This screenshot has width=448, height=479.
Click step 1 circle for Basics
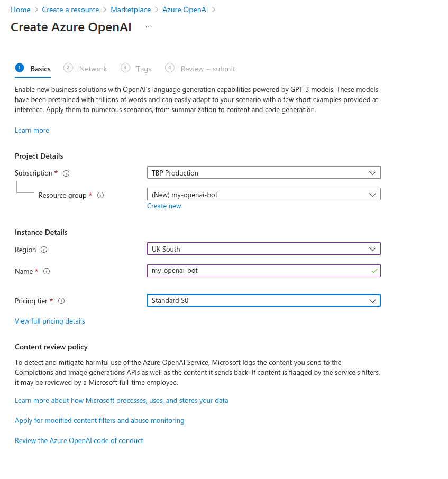click(x=20, y=68)
